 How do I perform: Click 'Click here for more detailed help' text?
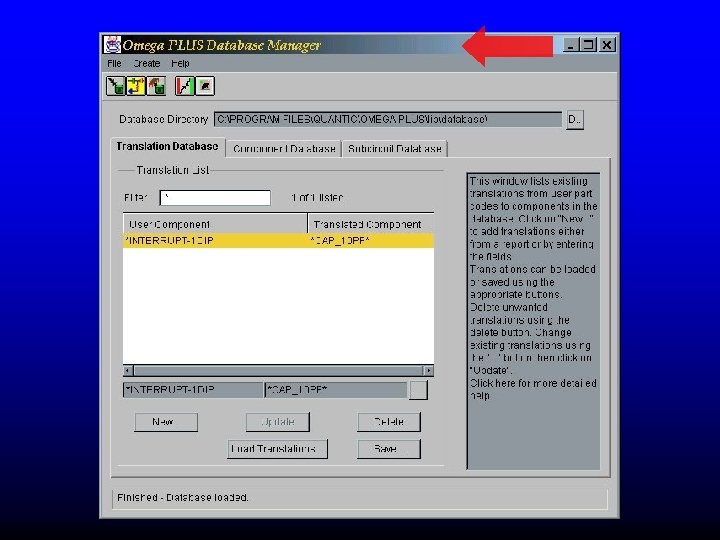coord(533,389)
